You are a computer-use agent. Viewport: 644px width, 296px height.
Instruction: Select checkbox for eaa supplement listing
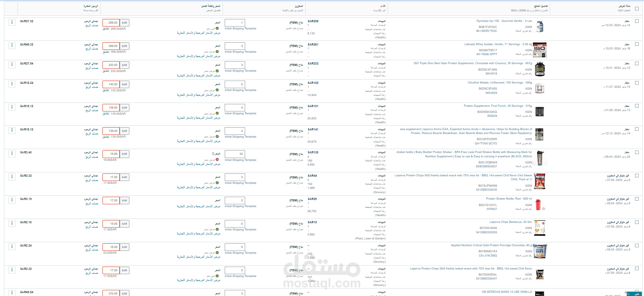637,129
